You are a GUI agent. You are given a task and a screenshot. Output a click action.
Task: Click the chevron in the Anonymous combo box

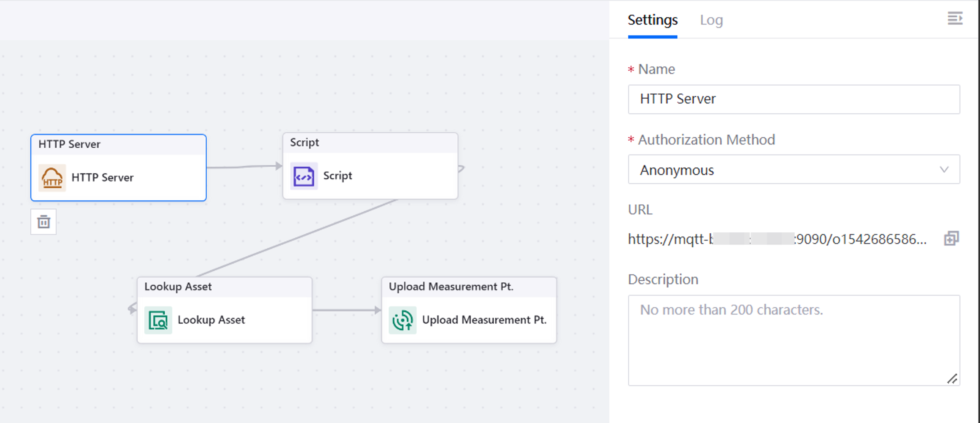pyautogui.click(x=944, y=170)
